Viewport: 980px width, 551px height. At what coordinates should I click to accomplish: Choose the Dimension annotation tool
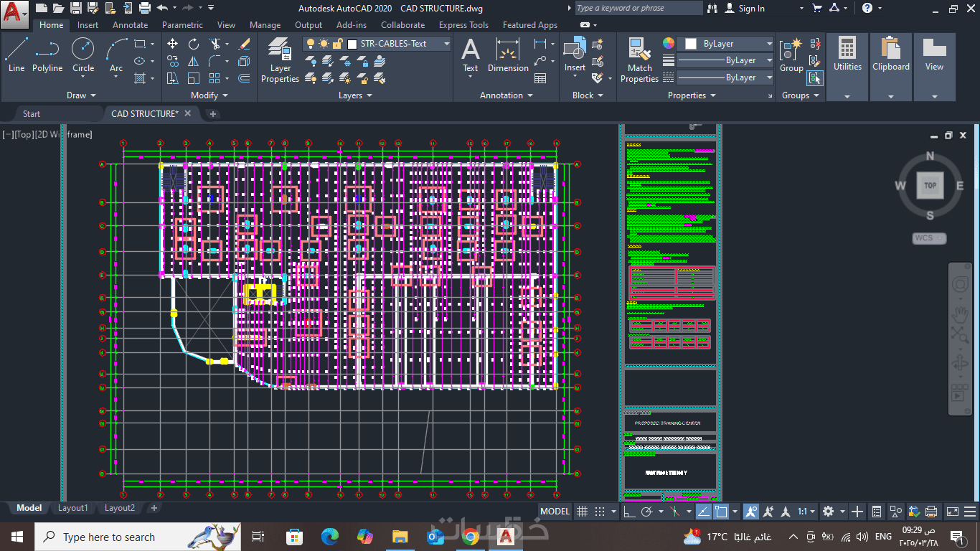508,55
